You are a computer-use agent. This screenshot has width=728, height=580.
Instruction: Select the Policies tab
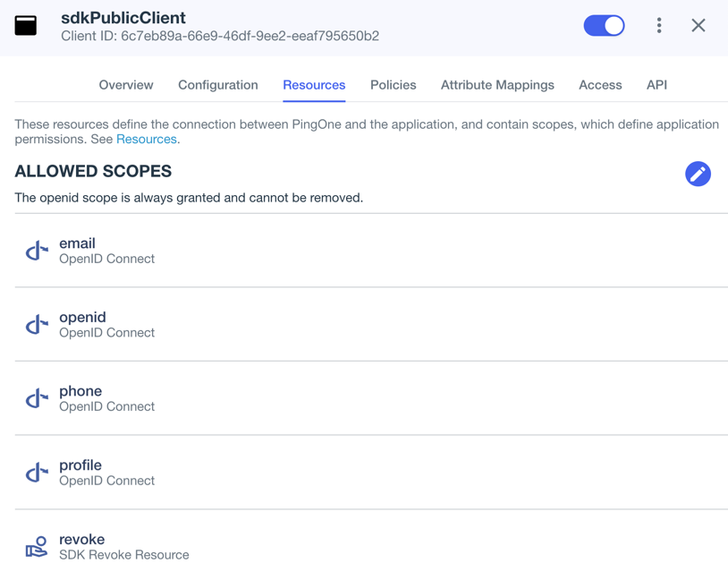pyautogui.click(x=393, y=85)
